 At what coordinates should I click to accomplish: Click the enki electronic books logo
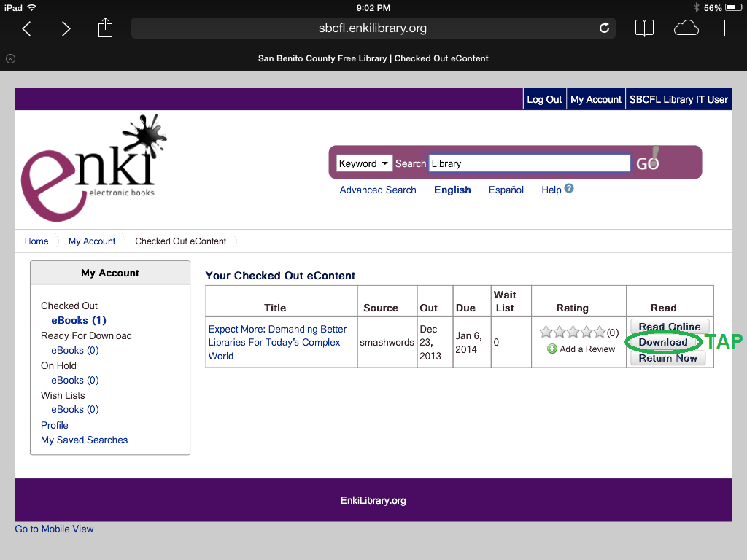pos(94,168)
